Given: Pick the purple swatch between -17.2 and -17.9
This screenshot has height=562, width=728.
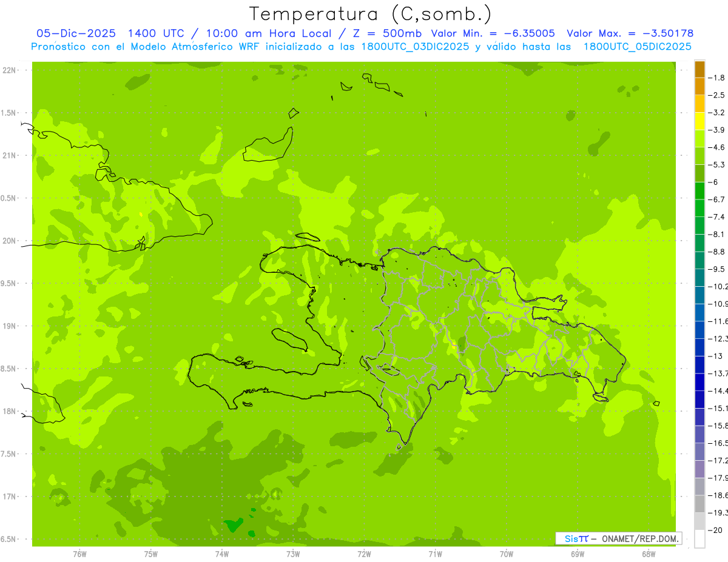Looking at the screenshot, I should 699,469.
